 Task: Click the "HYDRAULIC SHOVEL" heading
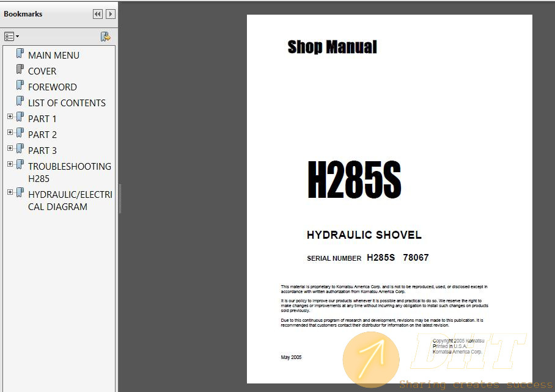364,235
